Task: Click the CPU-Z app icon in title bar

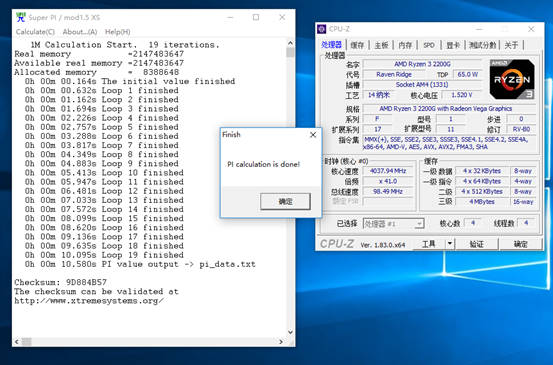Action: click(x=321, y=29)
